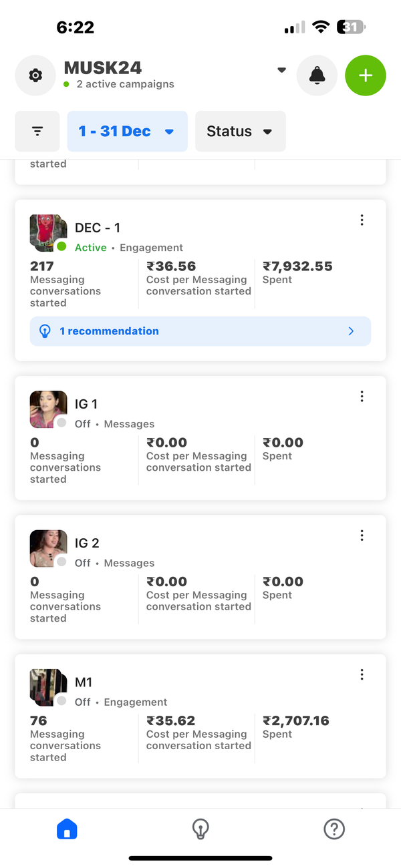The image size is (401, 868).
Task: Go to the Home tab in bottom bar
Action: point(67,829)
